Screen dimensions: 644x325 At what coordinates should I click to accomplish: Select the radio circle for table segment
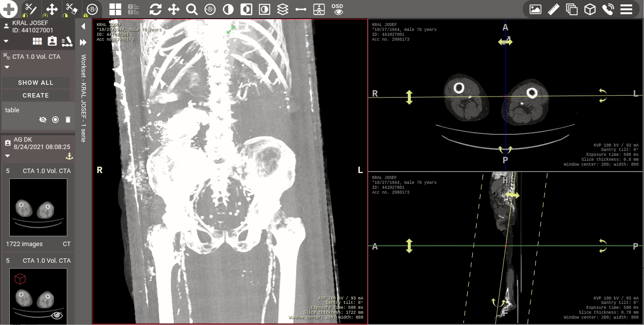pyautogui.click(x=55, y=120)
